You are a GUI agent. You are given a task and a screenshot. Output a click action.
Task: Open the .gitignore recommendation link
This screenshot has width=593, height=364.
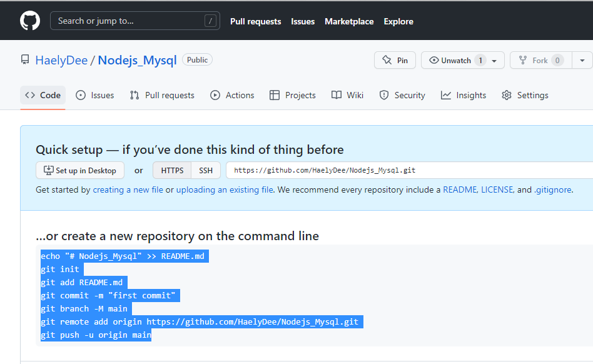(552, 190)
